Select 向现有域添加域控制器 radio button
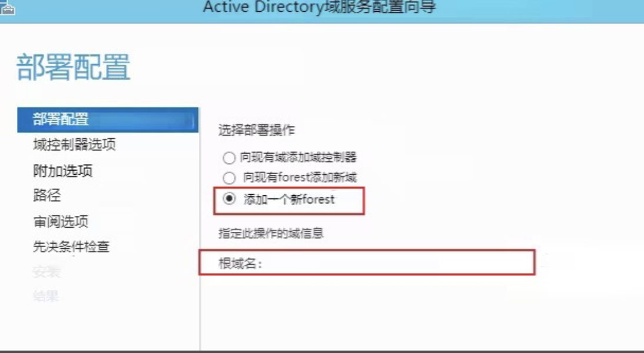The height and width of the screenshot is (353, 644). pyautogui.click(x=229, y=158)
